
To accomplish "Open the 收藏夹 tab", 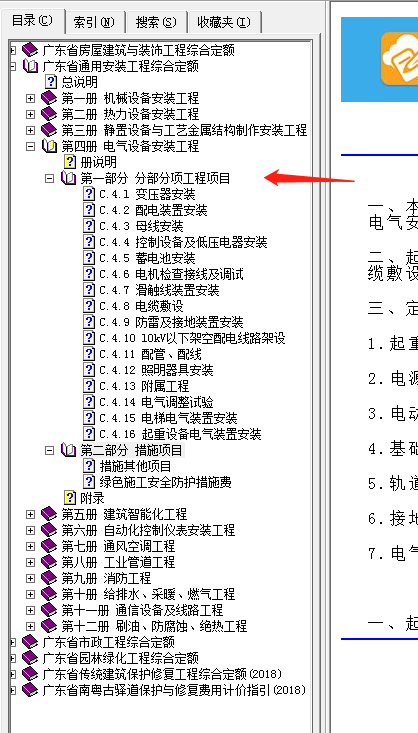I will tap(224, 22).
